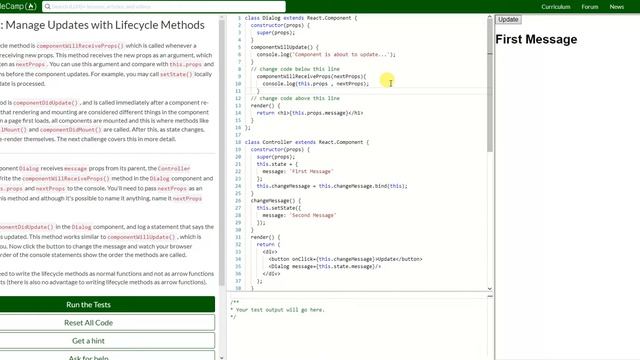This screenshot has width=640, height=360.
Task: Click line 24 changeMessage bind statement
Action: 332,186
